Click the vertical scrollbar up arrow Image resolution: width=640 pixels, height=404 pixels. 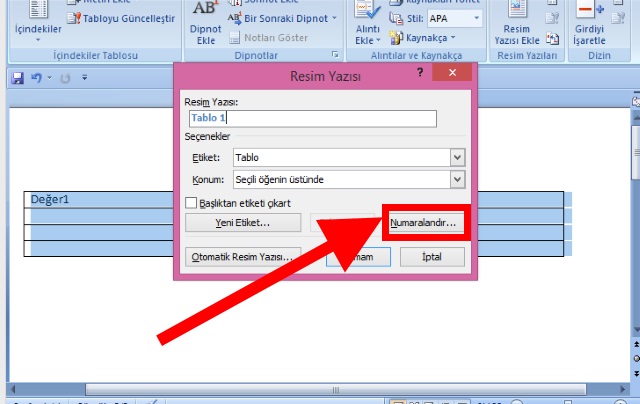coord(636,118)
